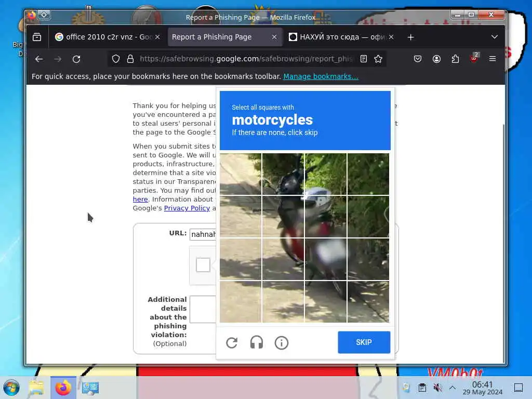Click Firefox icon in the taskbar

click(x=63, y=388)
